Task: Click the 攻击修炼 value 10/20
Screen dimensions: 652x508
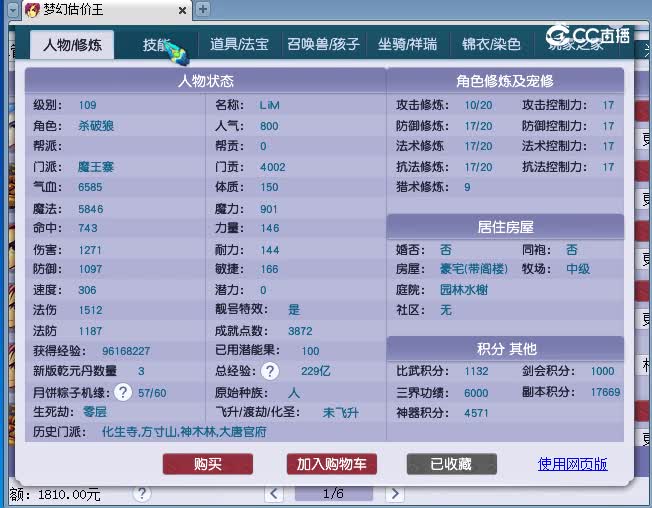Action: (478, 105)
